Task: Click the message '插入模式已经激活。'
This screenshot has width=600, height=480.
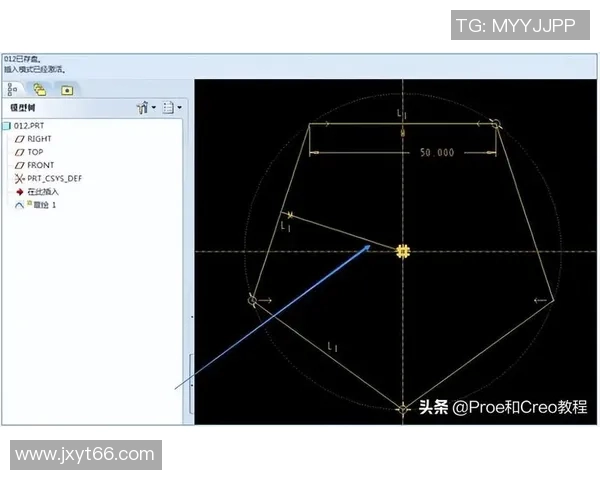Action: [x=35, y=70]
